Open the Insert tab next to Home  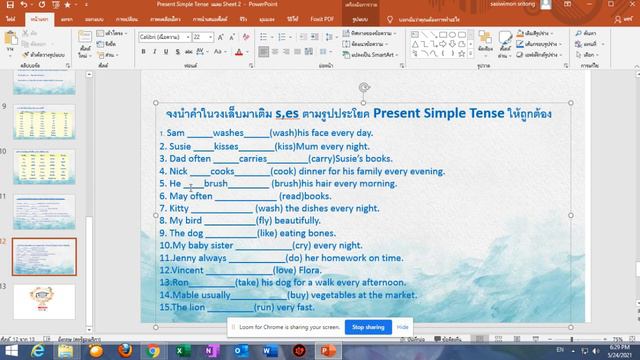[67, 19]
